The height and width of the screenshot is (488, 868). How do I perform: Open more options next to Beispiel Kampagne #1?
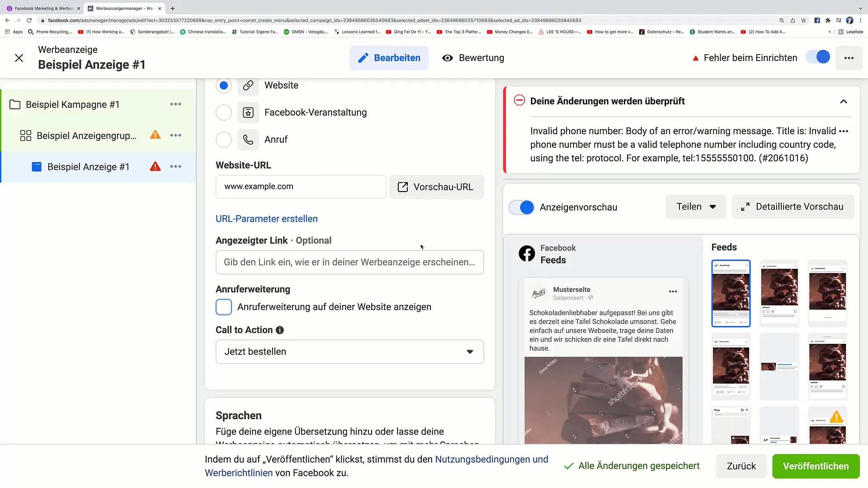(175, 104)
